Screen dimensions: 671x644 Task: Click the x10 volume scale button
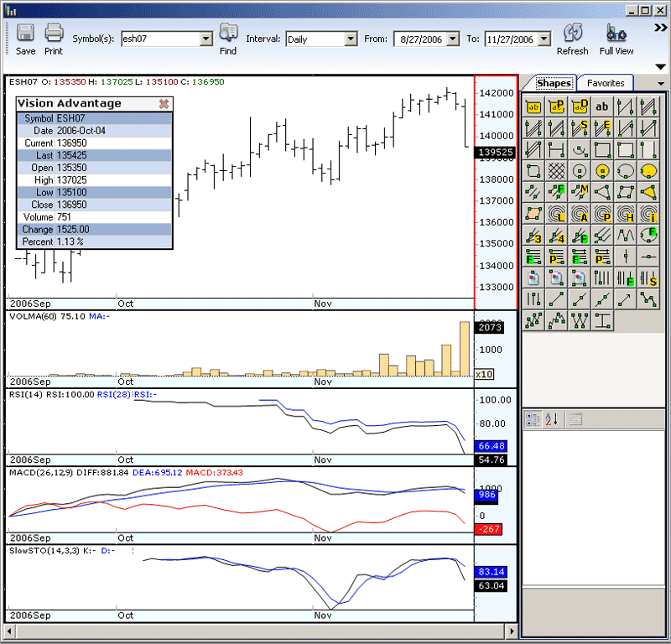point(484,374)
